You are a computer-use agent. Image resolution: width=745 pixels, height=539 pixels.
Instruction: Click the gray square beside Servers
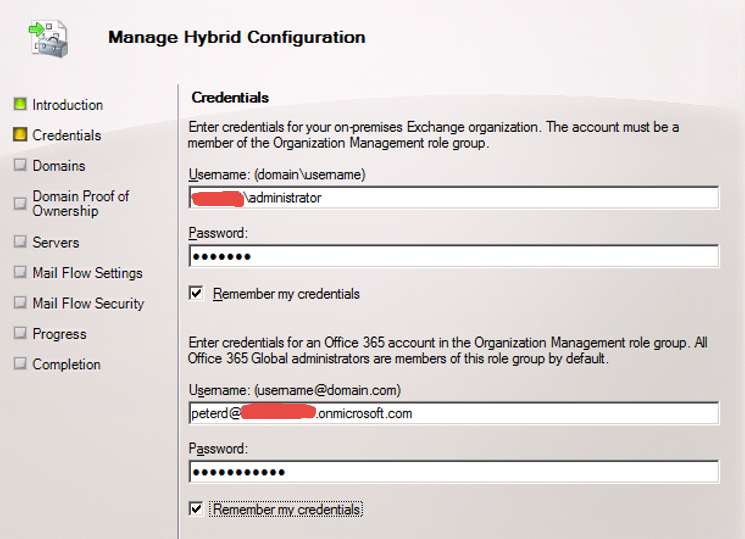19,242
